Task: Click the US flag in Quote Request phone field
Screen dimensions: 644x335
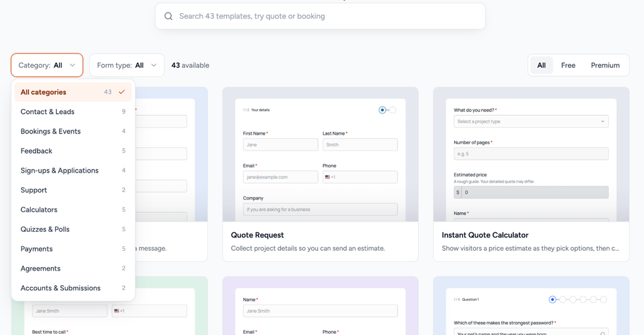Action: click(327, 177)
